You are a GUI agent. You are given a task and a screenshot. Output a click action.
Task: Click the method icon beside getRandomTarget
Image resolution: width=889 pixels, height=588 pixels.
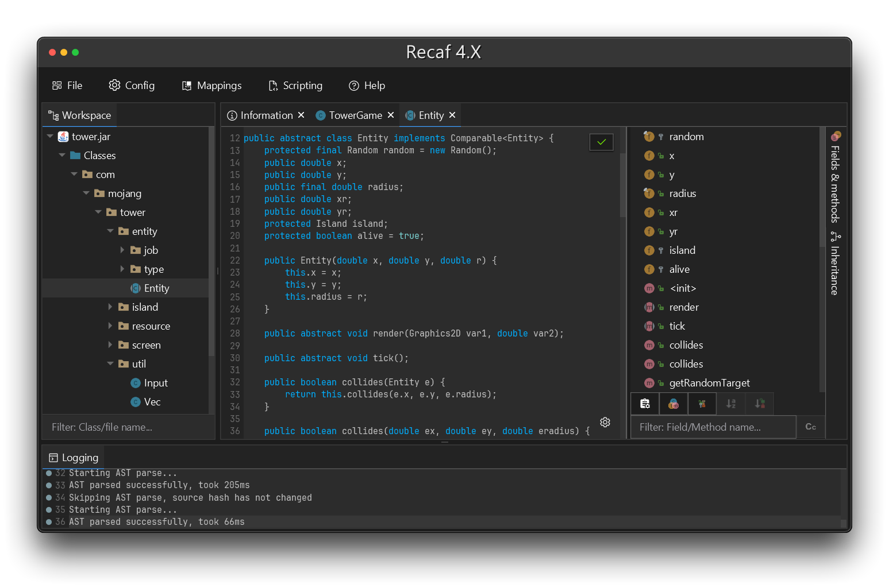point(649,383)
